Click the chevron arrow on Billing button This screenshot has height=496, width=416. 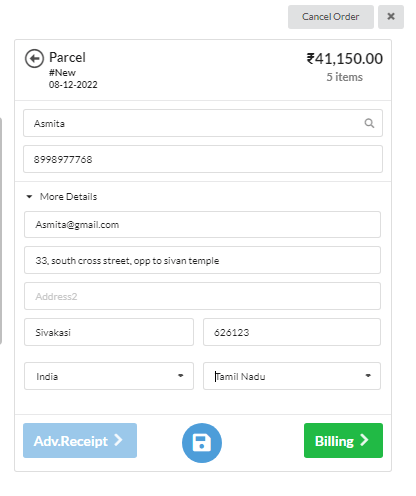(x=364, y=440)
